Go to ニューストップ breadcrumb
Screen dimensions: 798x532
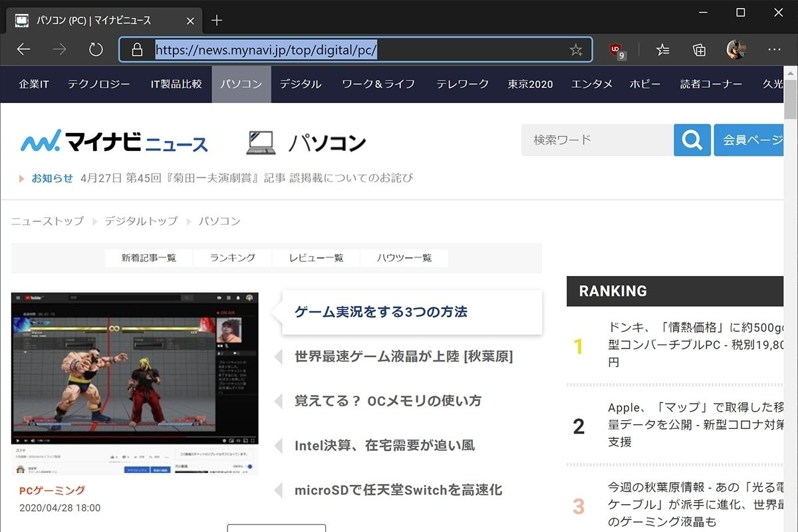tap(47, 221)
